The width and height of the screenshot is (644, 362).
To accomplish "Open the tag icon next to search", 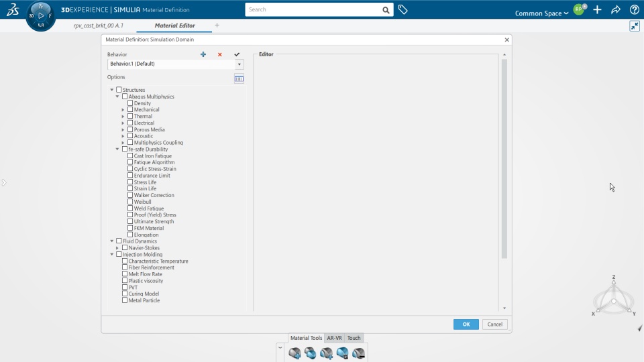I will pyautogui.click(x=403, y=9).
